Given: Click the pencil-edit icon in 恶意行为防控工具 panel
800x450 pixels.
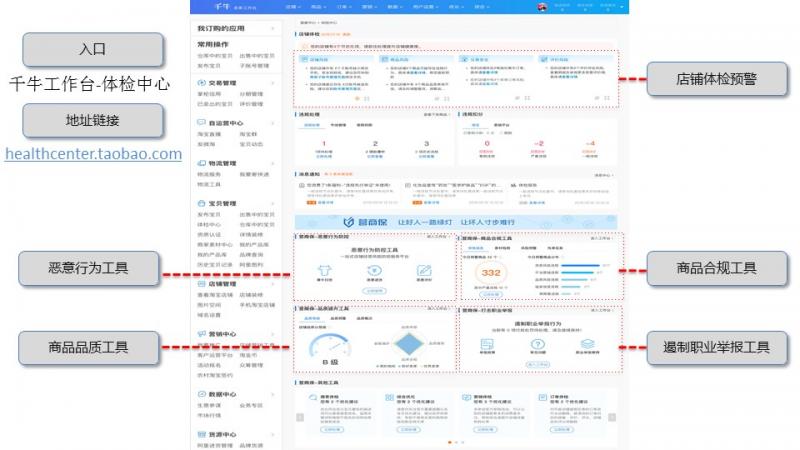Looking at the screenshot, I should 424,270.
